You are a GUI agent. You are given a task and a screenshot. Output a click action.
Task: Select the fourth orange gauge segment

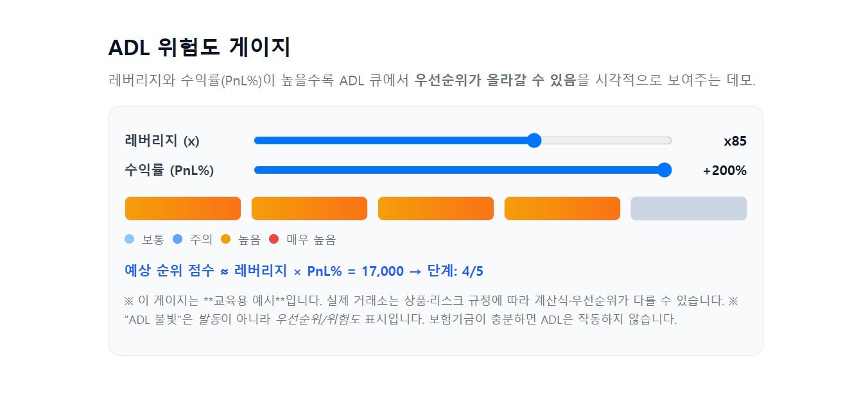[x=562, y=208]
